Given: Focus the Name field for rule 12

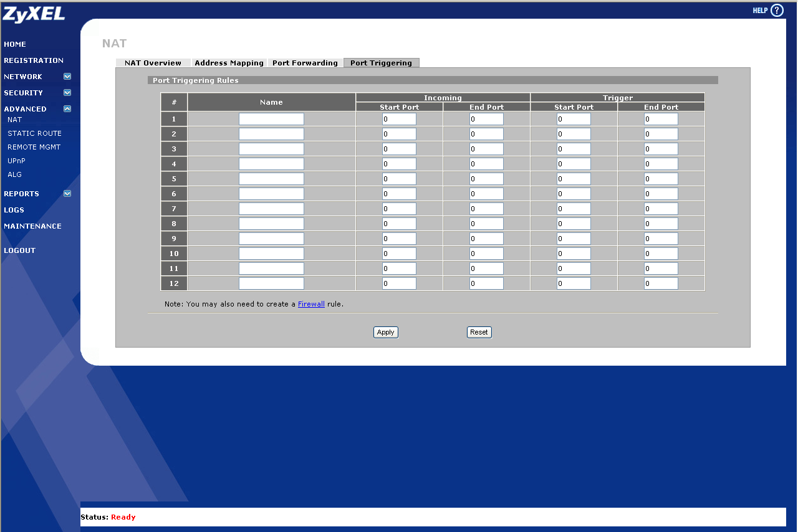Looking at the screenshot, I should 271,283.
